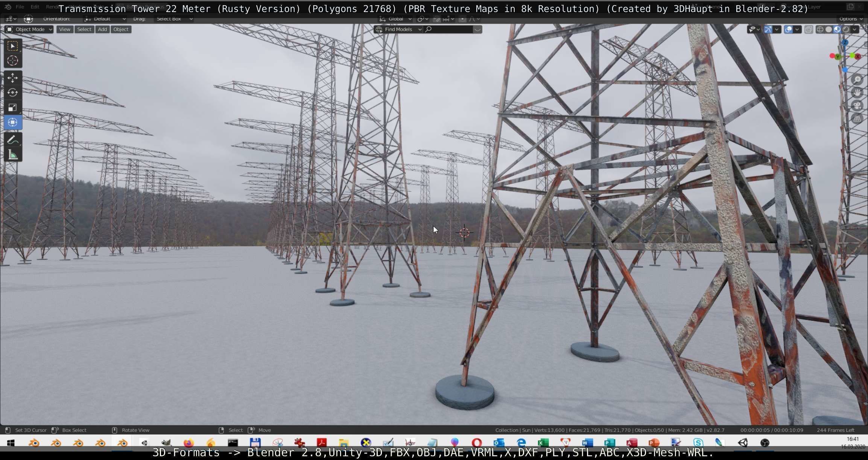Viewport: 868px width, 460px height.
Task: Click the pan view hand gizmo
Action: (x=857, y=93)
